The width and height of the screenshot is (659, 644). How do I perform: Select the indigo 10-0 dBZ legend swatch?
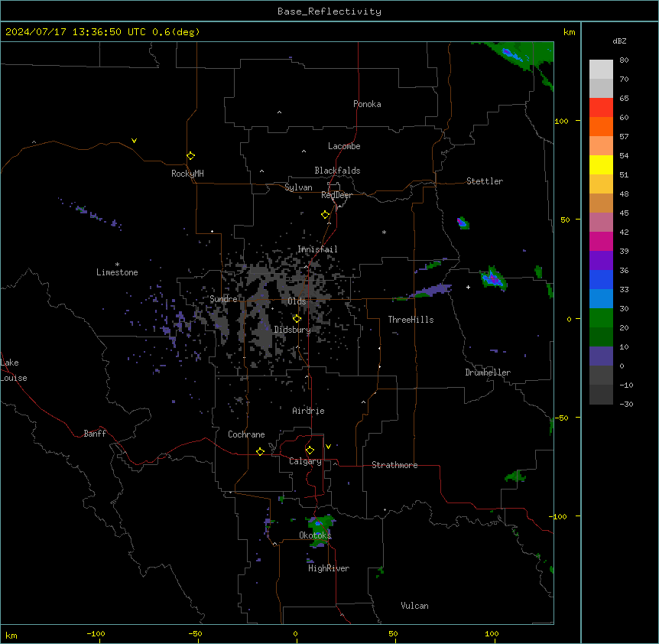[x=601, y=356]
